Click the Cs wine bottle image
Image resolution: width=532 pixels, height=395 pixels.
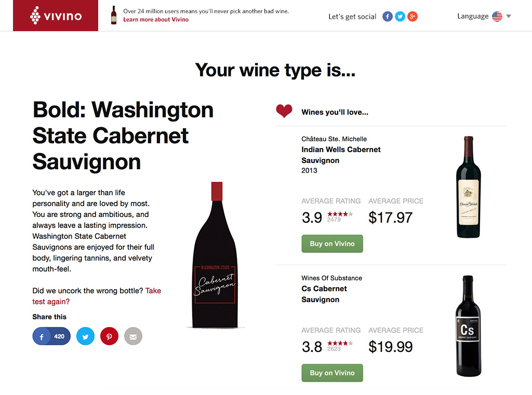click(468, 326)
